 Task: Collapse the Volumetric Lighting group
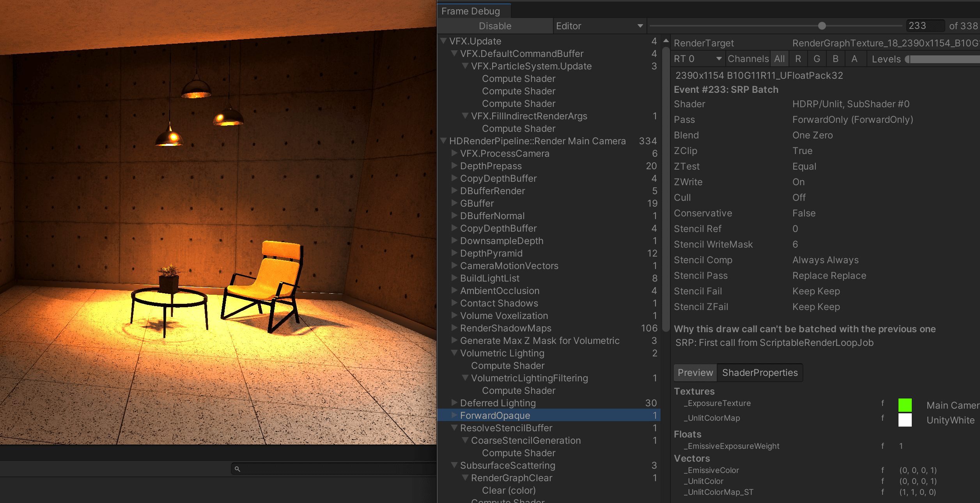pyautogui.click(x=454, y=353)
